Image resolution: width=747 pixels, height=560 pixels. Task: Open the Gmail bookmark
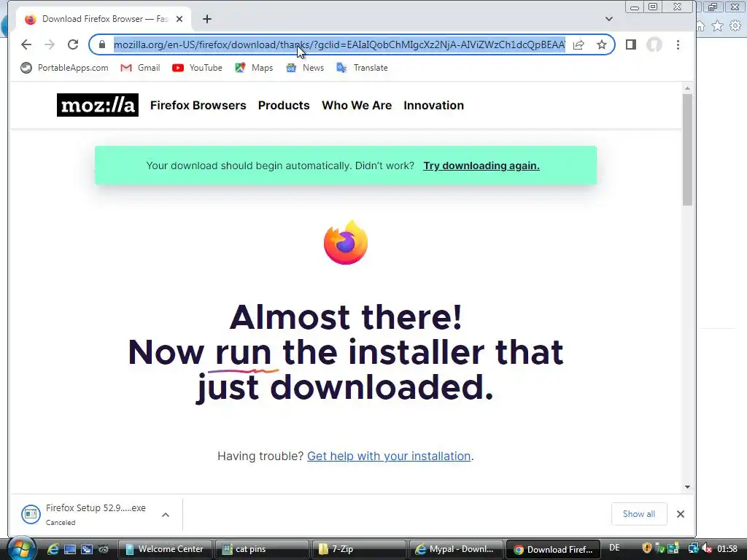[x=140, y=68]
